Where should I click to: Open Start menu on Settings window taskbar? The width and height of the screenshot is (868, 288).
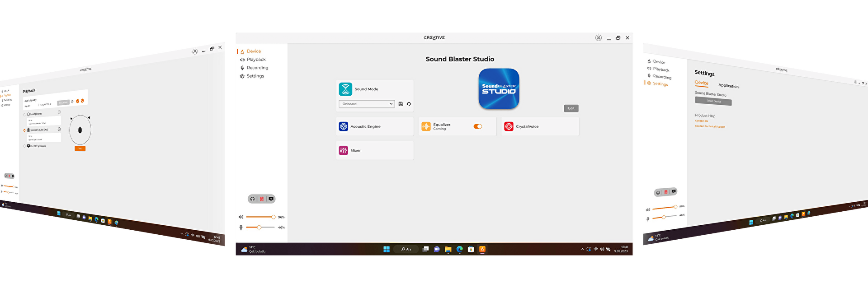(x=751, y=223)
